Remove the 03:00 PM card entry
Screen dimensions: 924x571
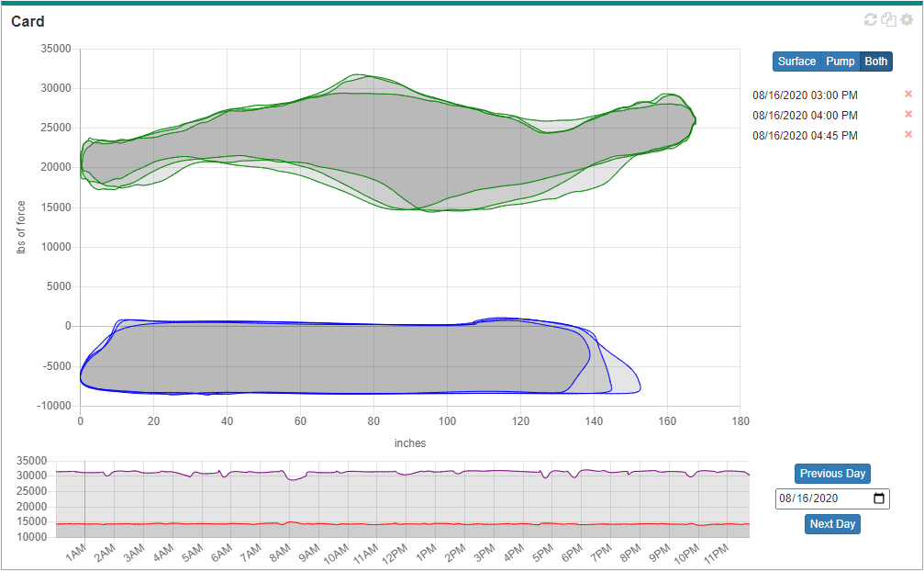click(x=908, y=95)
